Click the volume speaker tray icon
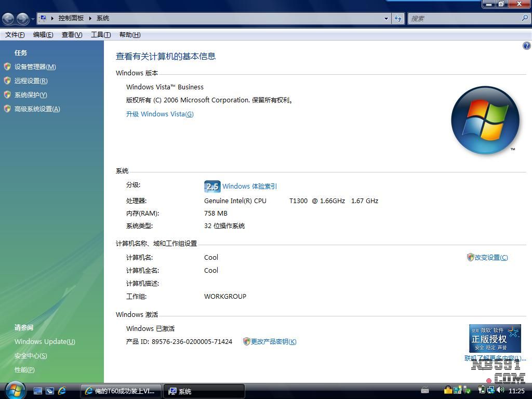532x399 pixels. pyautogui.click(x=500, y=390)
